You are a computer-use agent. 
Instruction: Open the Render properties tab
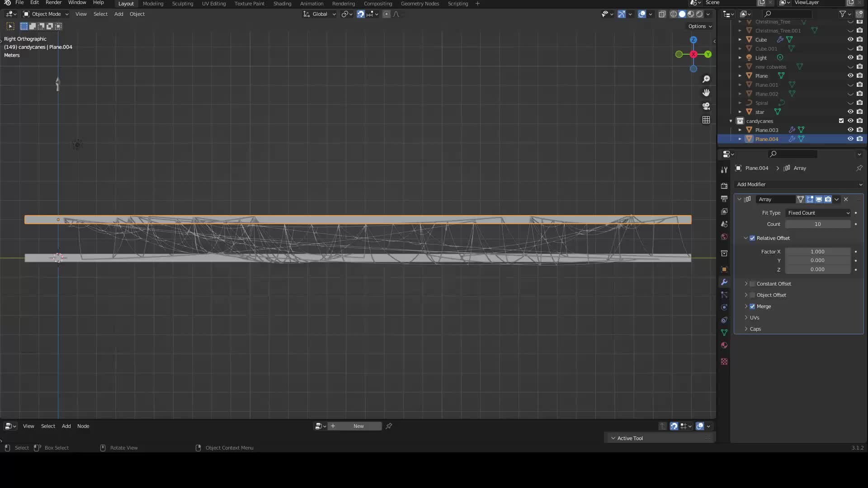coord(724,185)
